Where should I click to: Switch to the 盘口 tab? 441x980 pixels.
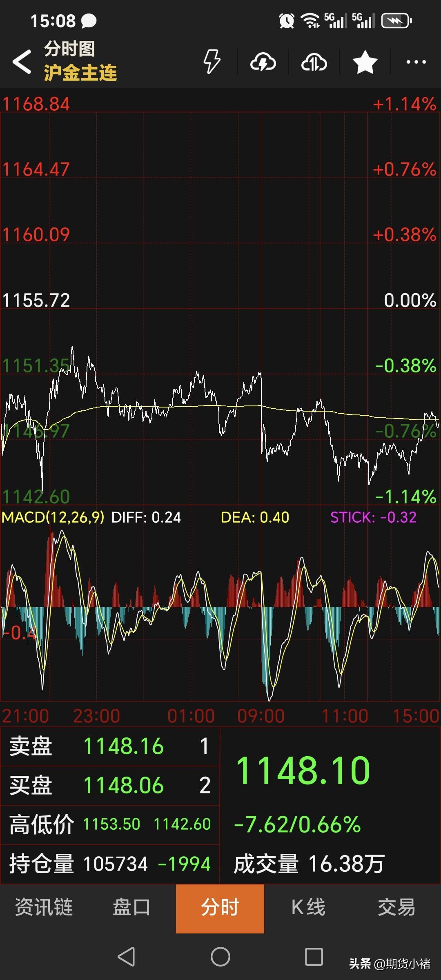[131, 907]
